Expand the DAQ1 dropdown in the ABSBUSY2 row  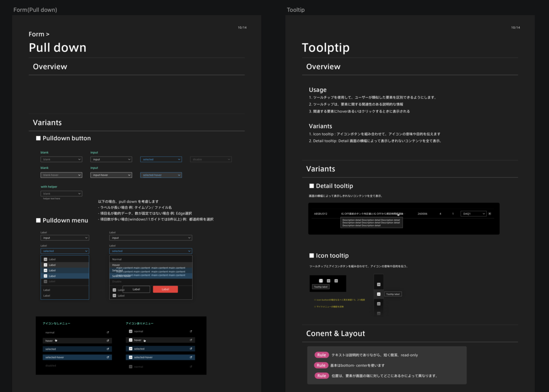pyautogui.click(x=474, y=214)
